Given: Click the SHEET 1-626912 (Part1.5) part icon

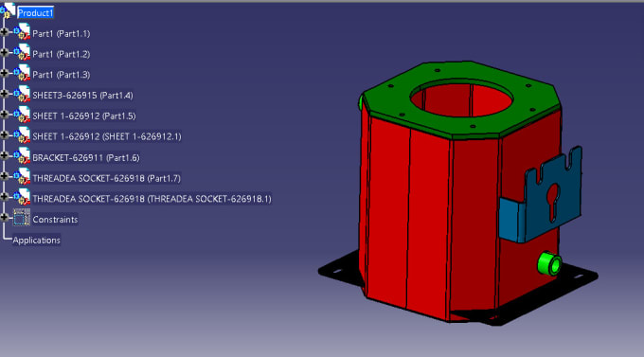Looking at the screenshot, I should coord(22,115).
